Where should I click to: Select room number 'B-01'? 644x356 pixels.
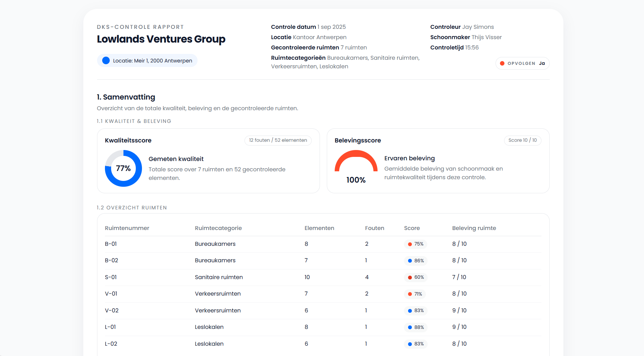click(111, 244)
